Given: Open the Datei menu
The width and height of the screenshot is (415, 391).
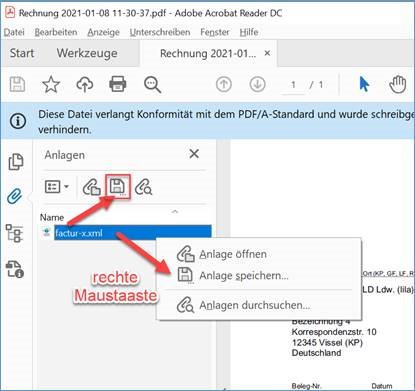Looking at the screenshot, I should point(14,32).
